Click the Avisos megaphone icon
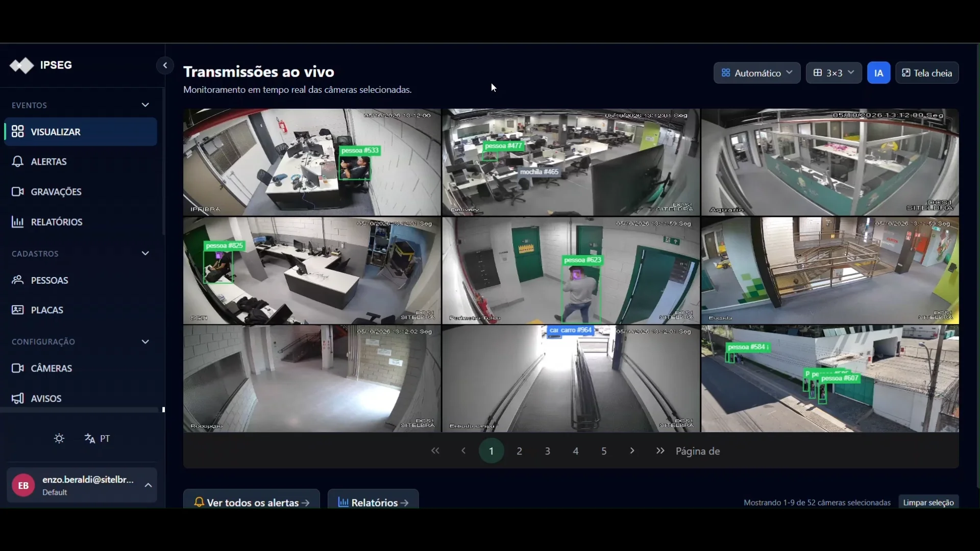The width and height of the screenshot is (980, 551). tap(18, 398)
